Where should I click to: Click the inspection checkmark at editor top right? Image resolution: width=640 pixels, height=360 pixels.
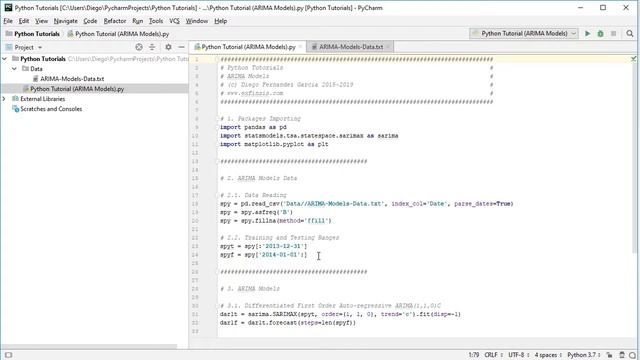click(633, 59)
